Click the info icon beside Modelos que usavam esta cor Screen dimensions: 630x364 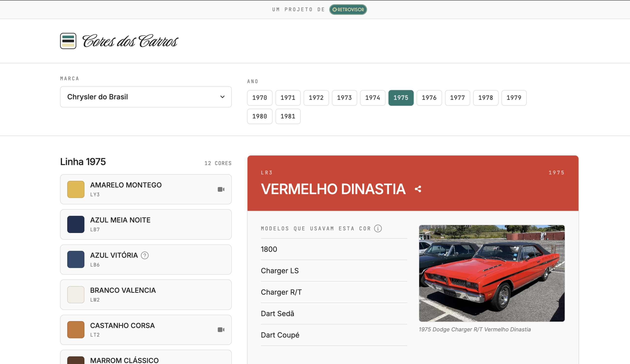click(378, 228)
